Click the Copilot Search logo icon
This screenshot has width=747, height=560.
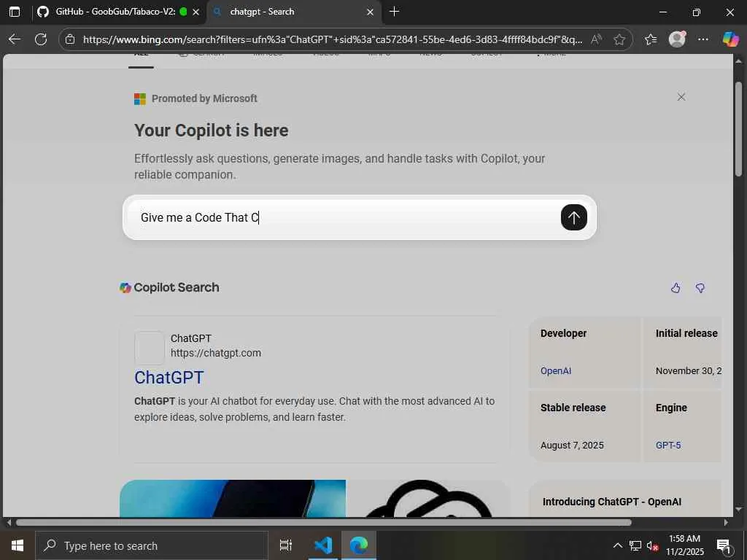click(125, 287)
